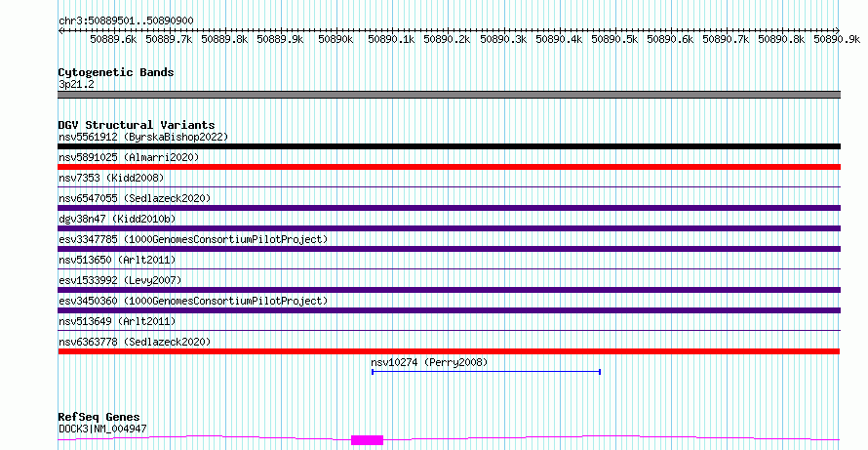
Task: Click nsv513649 (Arlt2011) variant label
Action: click(x=117, y=321)
